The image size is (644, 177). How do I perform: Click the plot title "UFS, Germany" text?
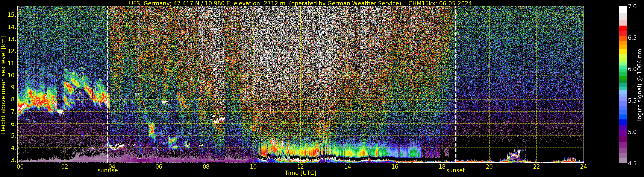pyautogui.click(x=150, y=3)
